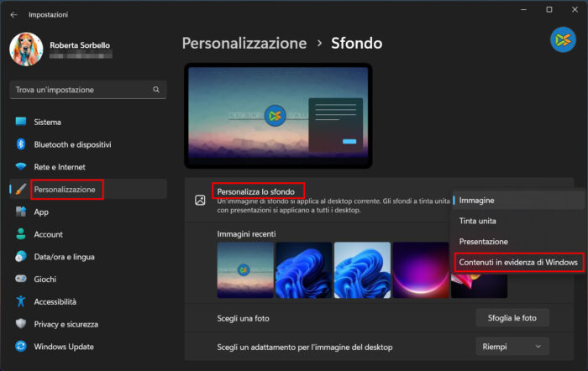Open Sistema settings
This screenshot has height=371, width=588.
coord(47,123)
